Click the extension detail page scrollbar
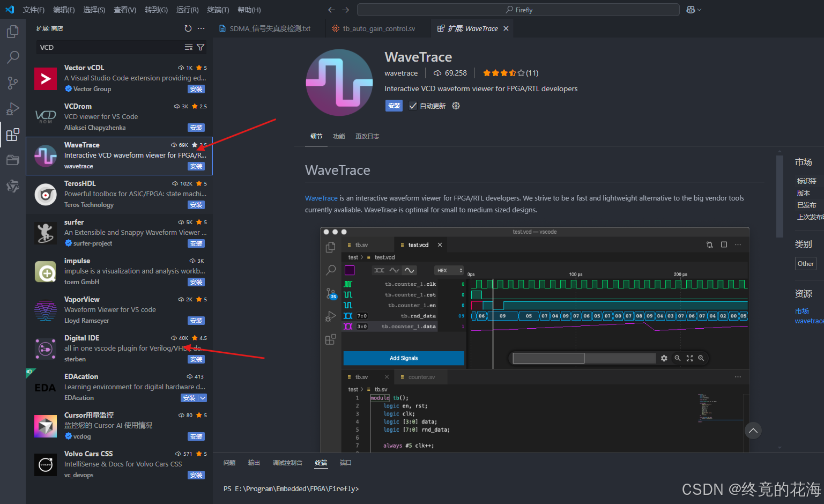The width and height of the screenshot is (824, 504). [x=780, y=197]
